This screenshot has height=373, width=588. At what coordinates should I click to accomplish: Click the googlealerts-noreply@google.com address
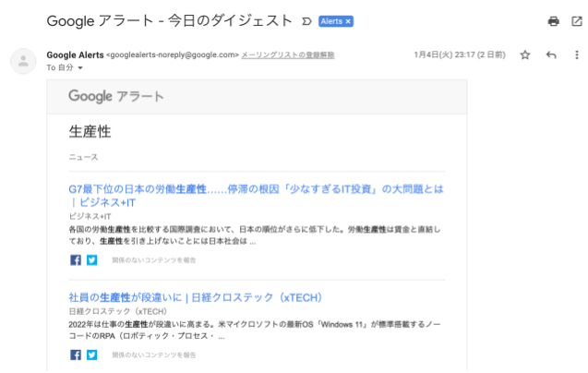click(173, 54)
